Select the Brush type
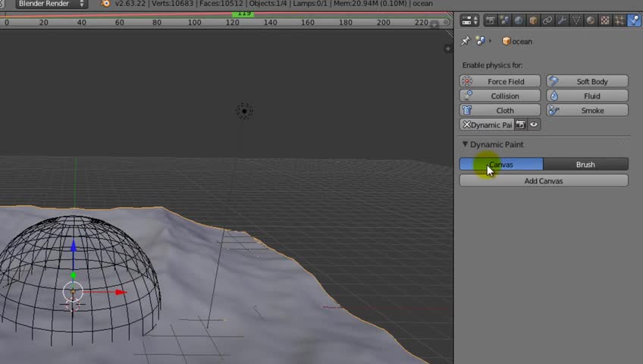The height and width of the screenshot is (364, 643). pyautogui.click(x=585, y=165)
